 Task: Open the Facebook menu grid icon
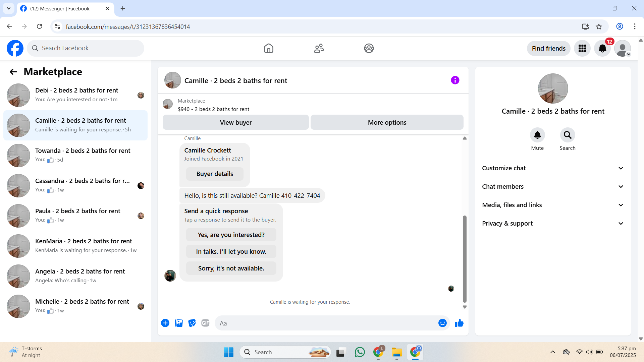click(x=582, y=48)
